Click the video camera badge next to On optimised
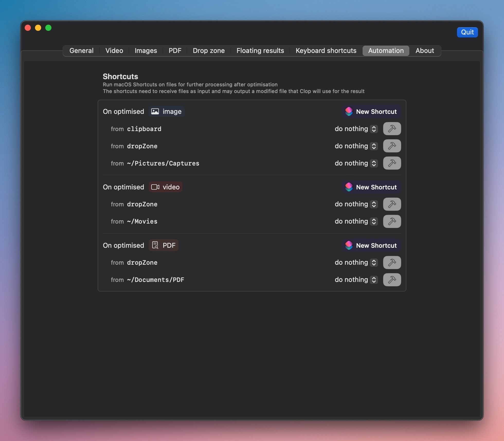504x441 pixels. point(165,187)
